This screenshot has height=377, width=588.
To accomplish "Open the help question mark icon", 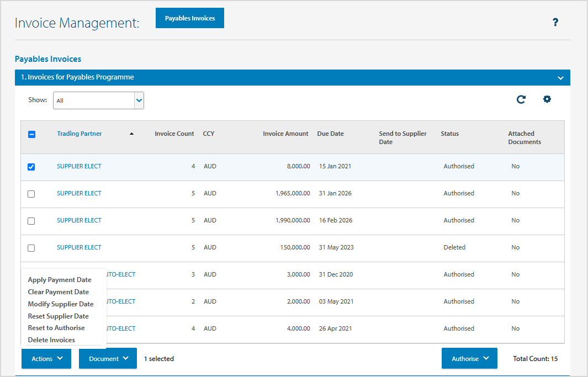I will click(x=555, y=23).
